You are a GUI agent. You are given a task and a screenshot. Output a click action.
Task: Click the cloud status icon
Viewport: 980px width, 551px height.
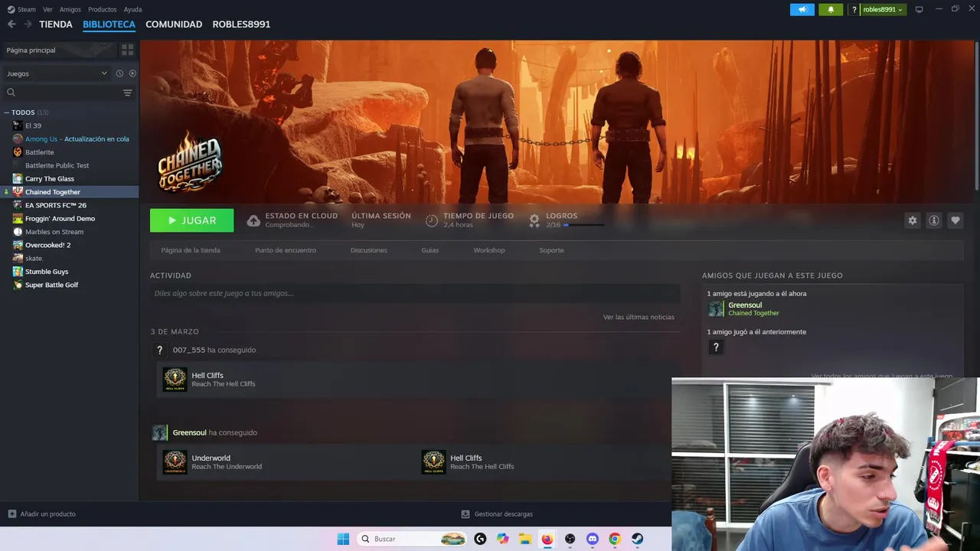click(x=253, y=220)
